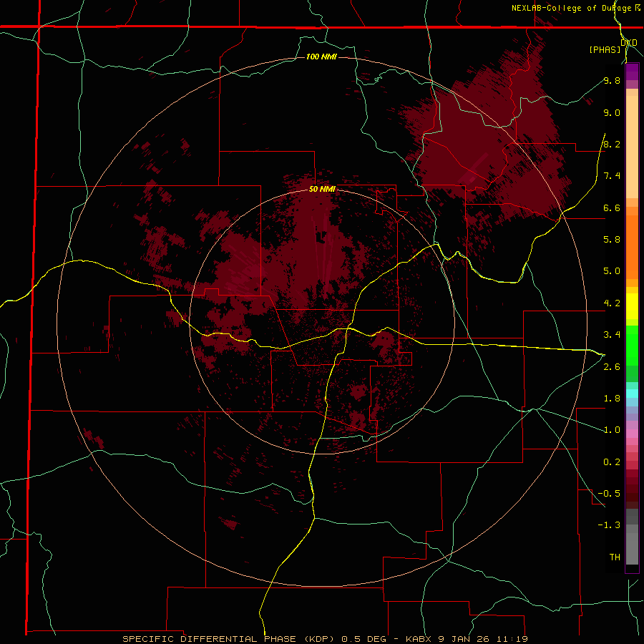Select the 2.6 scale label
The height and width of the screenshot is (644, 644).
(x=612, y=367)
